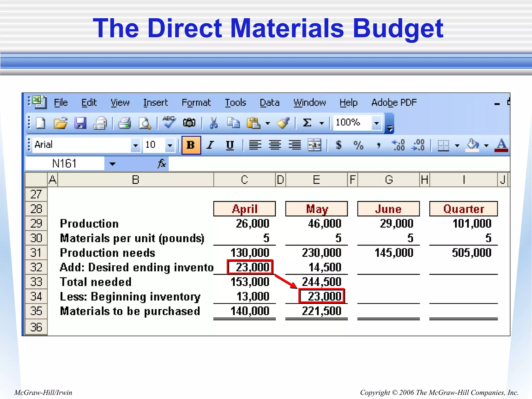Click the Select All corner button
Screen dimensions: 532x399
pos(36,179)
